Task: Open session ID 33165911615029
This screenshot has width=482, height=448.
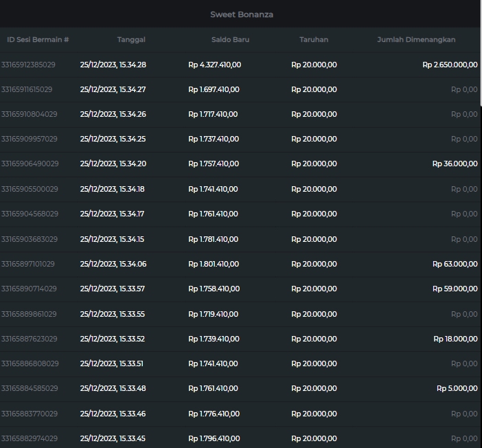Action: click(27, 90)
